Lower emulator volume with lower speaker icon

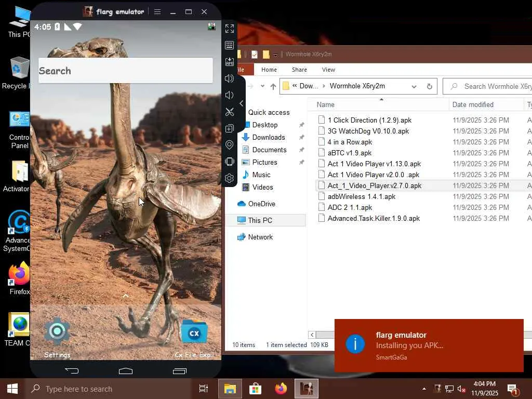(x=229, y=95)
